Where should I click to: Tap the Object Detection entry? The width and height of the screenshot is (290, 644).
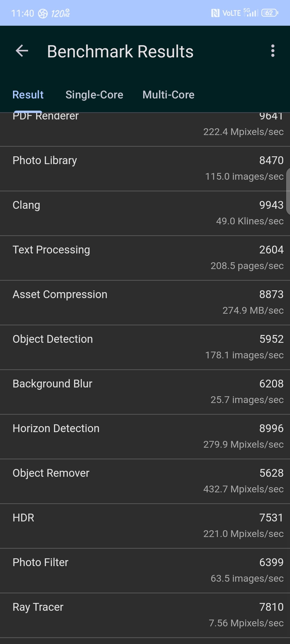pos(145,347)
